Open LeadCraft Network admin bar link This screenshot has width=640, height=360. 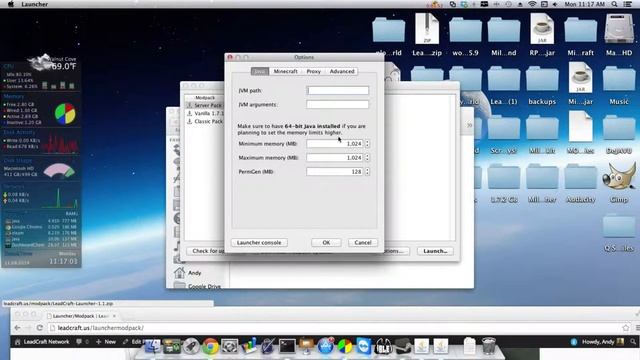tap(42, 342)
